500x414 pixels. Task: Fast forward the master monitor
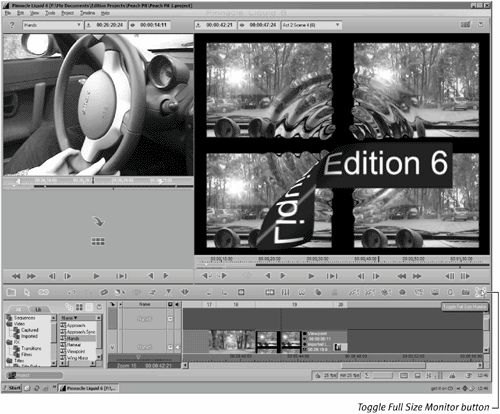pos(417,276)
